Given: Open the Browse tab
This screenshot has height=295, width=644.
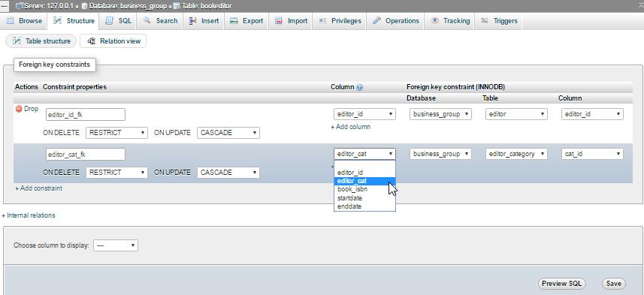Looking at the screenshot, I should [x=24, y=21].
